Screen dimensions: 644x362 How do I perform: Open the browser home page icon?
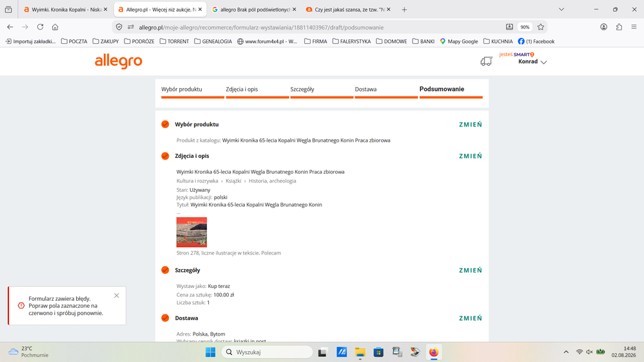[55, 27]
